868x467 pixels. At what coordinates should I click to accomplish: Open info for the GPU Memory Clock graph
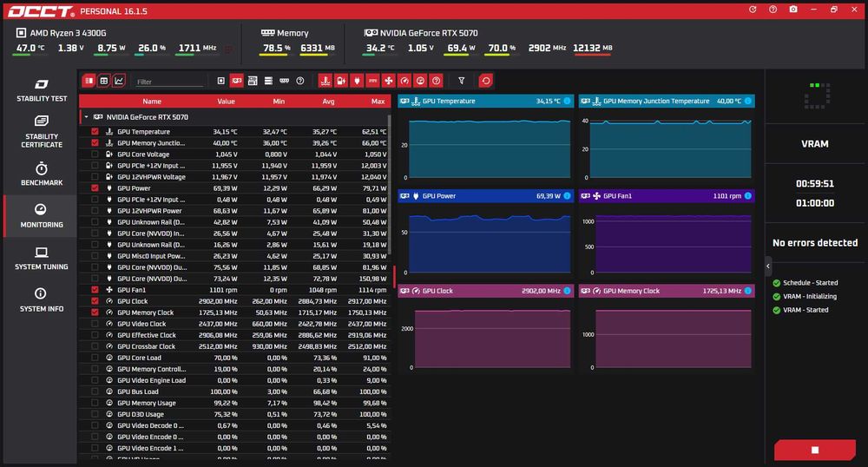(748, 291)
